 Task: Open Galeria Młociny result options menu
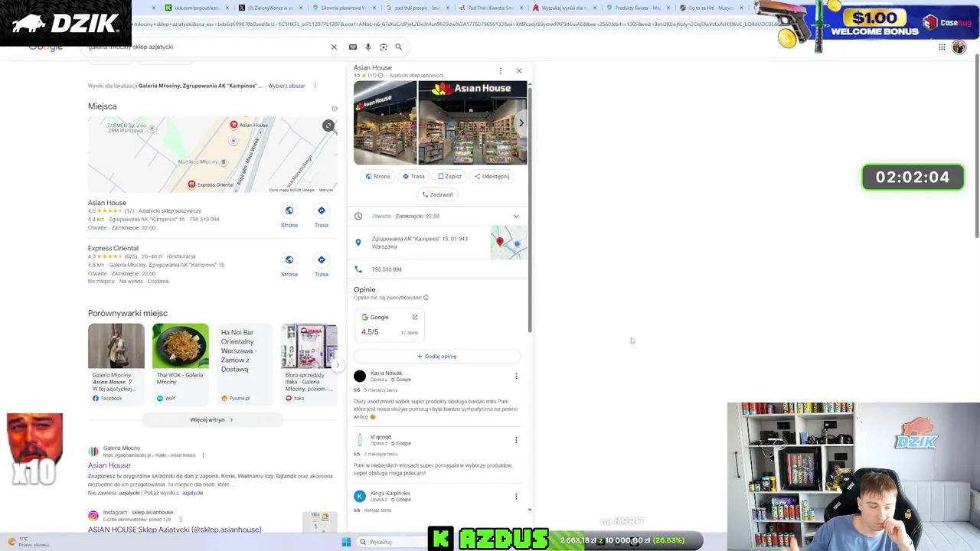(x=203, y=455)
